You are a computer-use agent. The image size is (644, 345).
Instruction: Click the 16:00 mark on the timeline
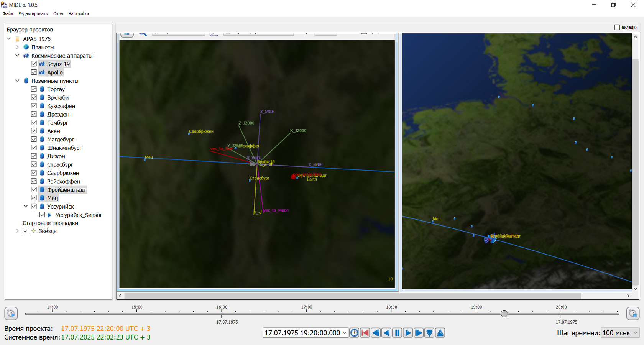(222, 307)
